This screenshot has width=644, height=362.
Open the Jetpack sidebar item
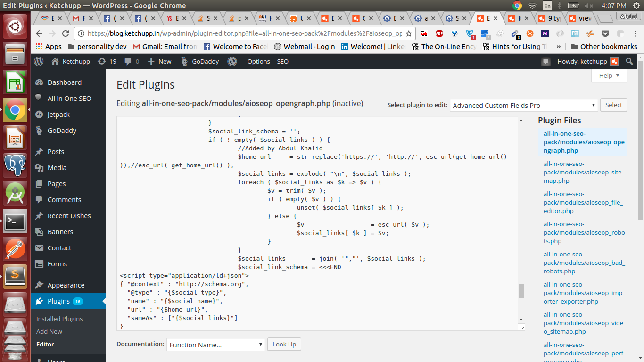click(x=58, y=115)
